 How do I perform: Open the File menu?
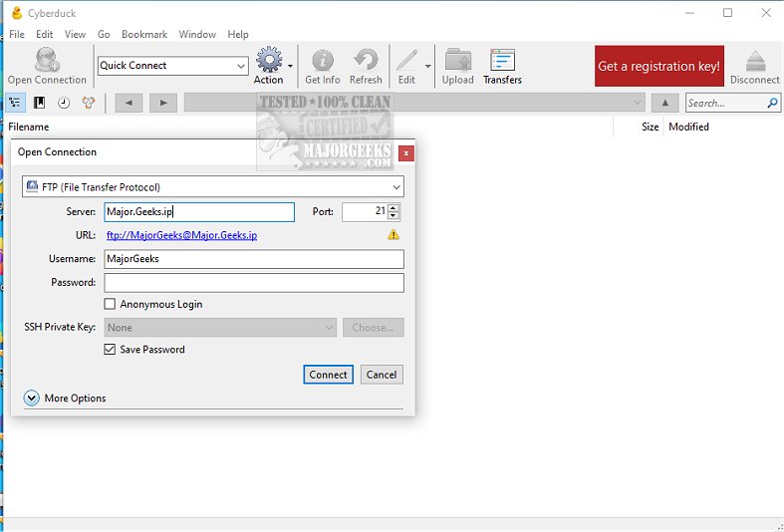(x=17, y=34)
